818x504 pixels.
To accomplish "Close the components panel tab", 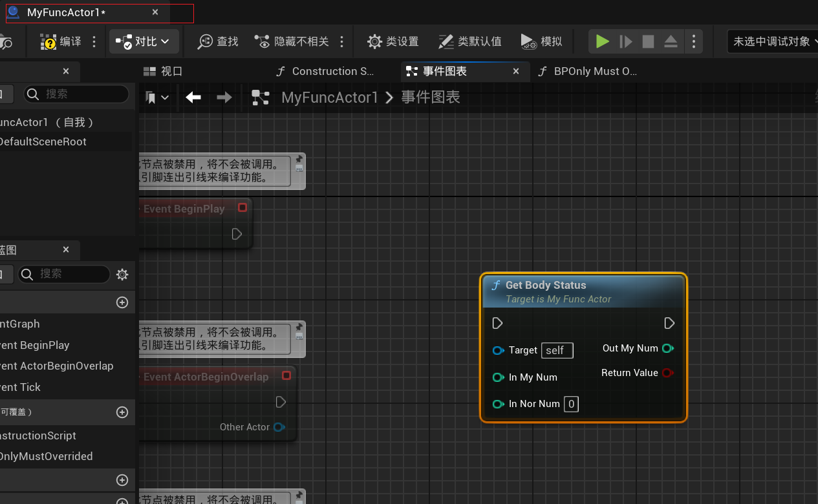I will click(66, 71).
